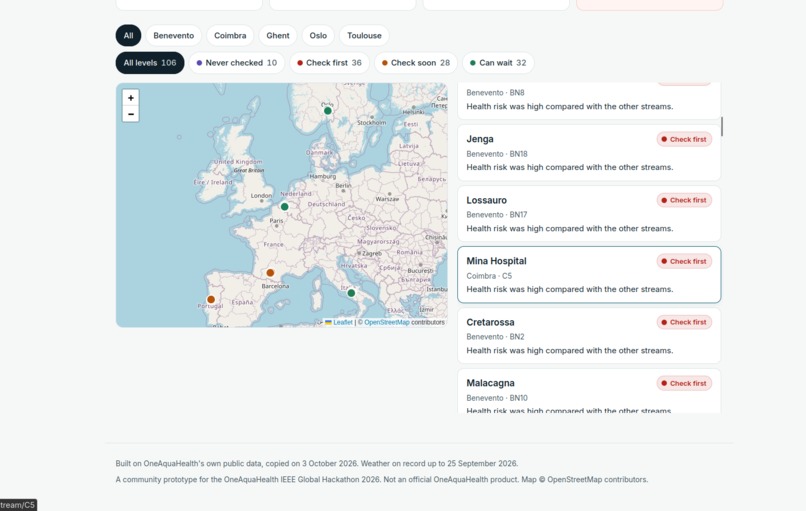The width and height of the screenshot is (806, 511).
Task: Filter streams by Toulouse
Action: 364,35
